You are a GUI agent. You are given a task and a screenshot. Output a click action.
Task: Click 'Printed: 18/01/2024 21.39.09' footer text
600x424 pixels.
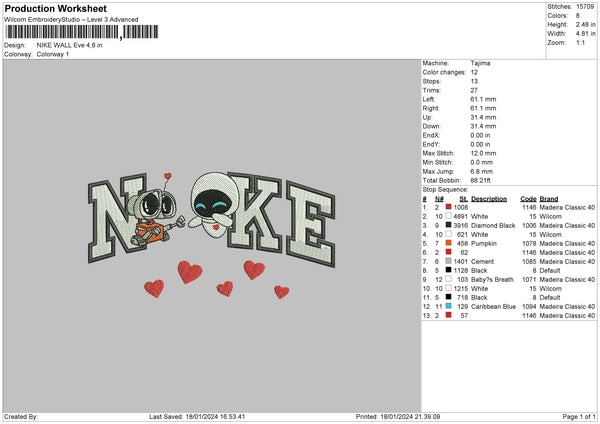(x=398, y=416)
